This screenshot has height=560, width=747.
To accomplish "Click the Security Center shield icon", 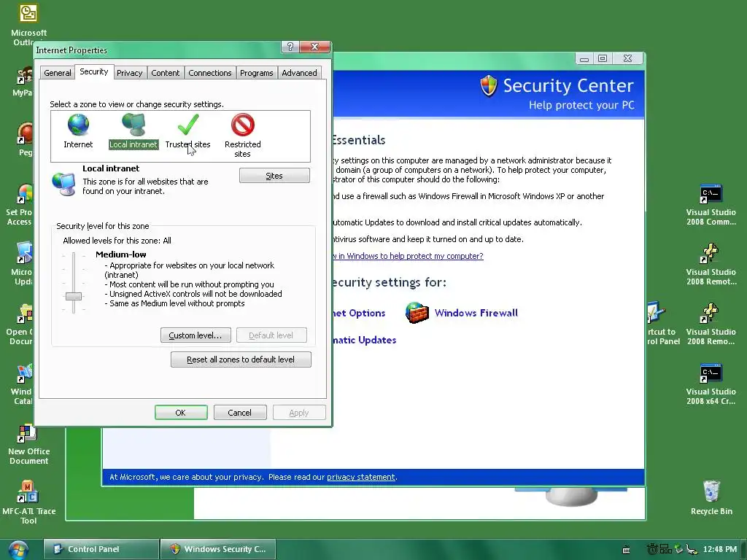I will 489,86.
